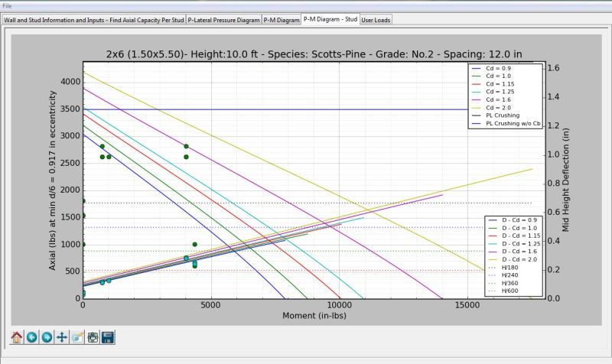Screen dimensions: 612x364
Task: Click the Cd = 1.0 legend entry
Action: coord(491,76)
